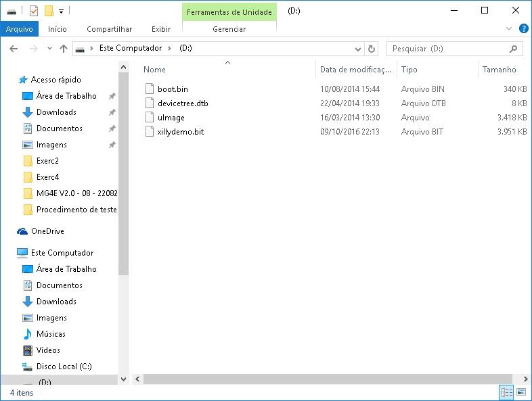This screenshot has height=401, width=532.
Task: Switch to details view in status bar
Action: click(x=506, y=392)
